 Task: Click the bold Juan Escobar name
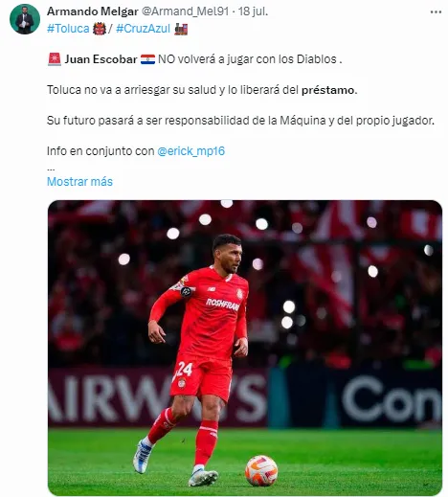coord(101,59)
